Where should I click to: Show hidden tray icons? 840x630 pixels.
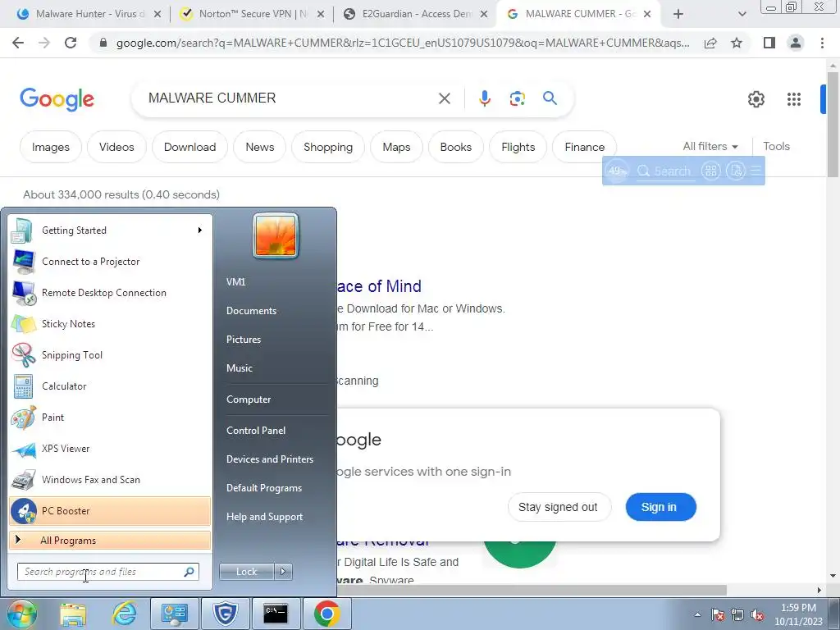(697, 614)
